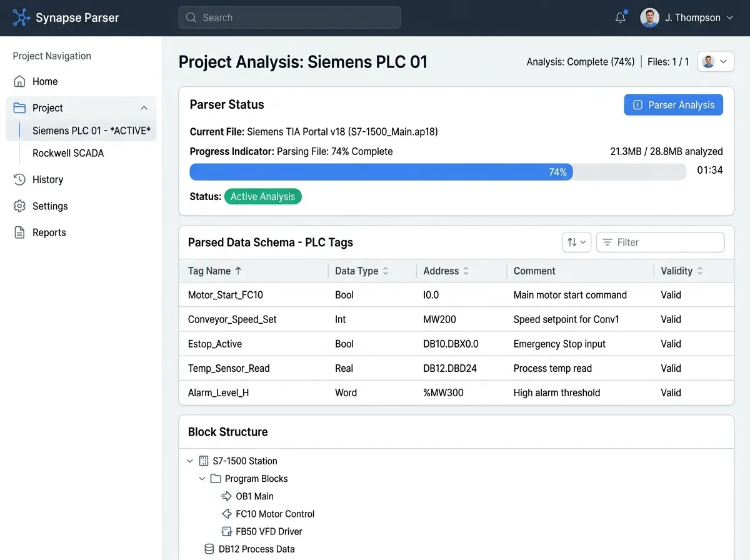Sort by Tag Name column arrow

[238, 271]
